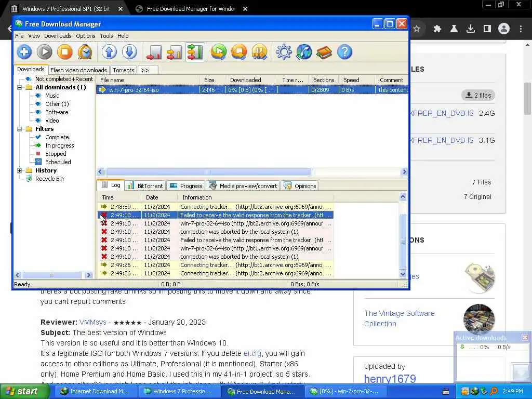Image resolution: width=532 pixels, height=399 pixels.
Task: Close the Free Download Manager browser tab
Action: [245, 9]
